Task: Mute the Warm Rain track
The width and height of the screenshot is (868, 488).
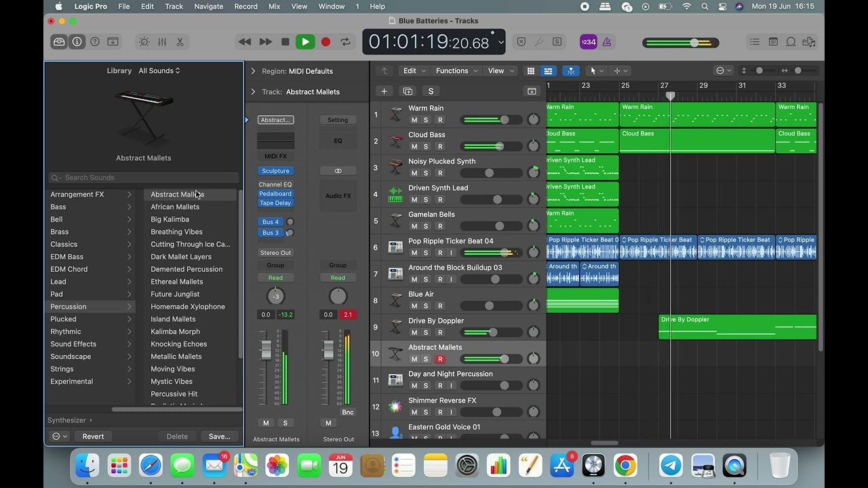Action: pos(414,120)
